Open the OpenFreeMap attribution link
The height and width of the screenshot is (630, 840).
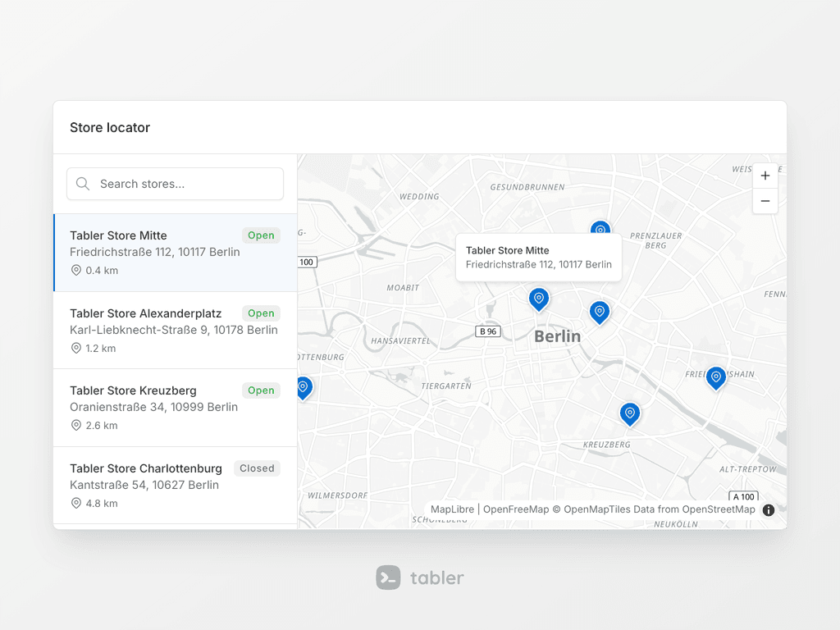[x=516, y=509]
